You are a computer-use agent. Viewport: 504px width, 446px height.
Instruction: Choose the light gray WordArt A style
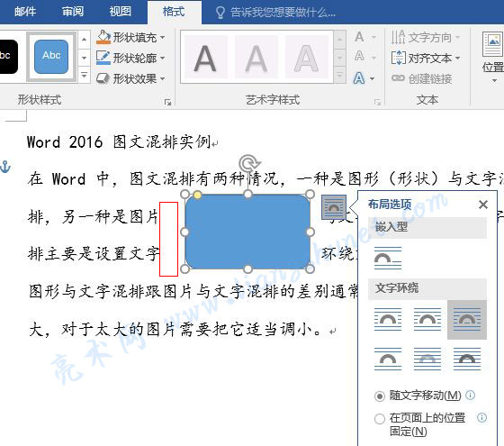[256, 58]
